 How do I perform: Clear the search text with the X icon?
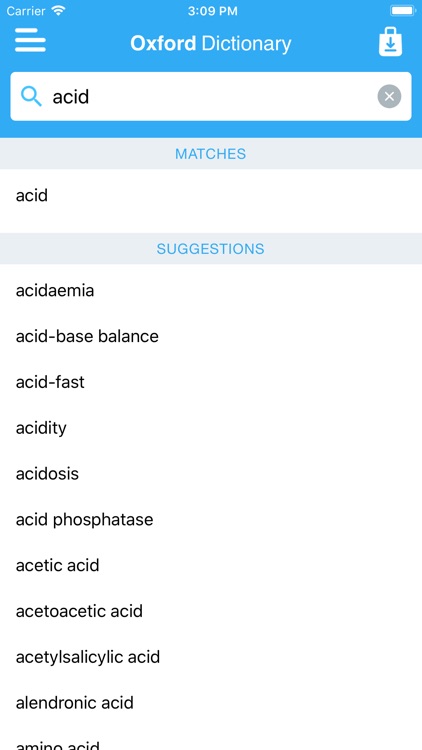389,96
